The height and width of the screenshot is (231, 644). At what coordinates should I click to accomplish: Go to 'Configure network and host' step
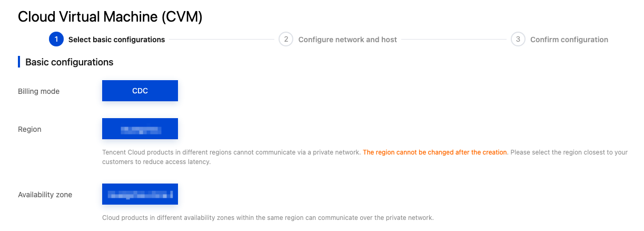(x=348, y=40)
